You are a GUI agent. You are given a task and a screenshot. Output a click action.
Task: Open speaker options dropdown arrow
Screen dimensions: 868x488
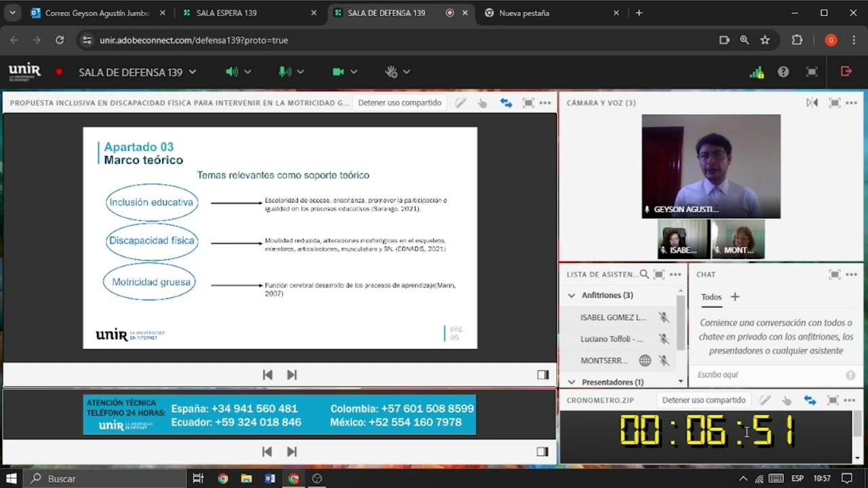(x=248, y=72)
